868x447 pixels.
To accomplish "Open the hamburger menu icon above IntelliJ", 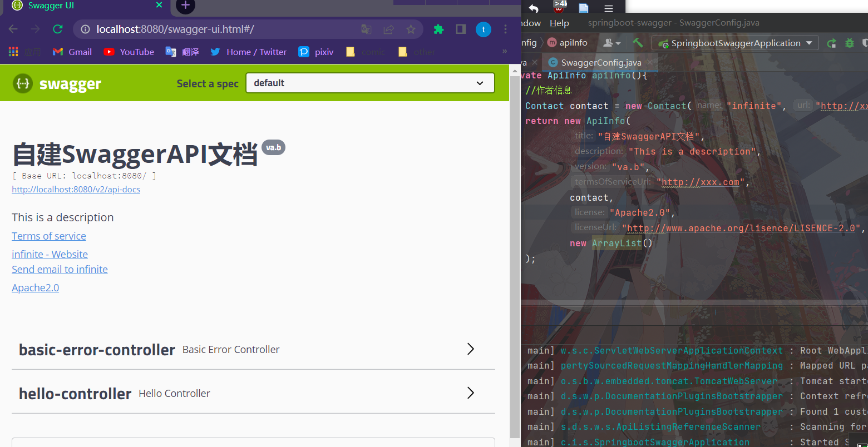I will click(x=609, y=8).
